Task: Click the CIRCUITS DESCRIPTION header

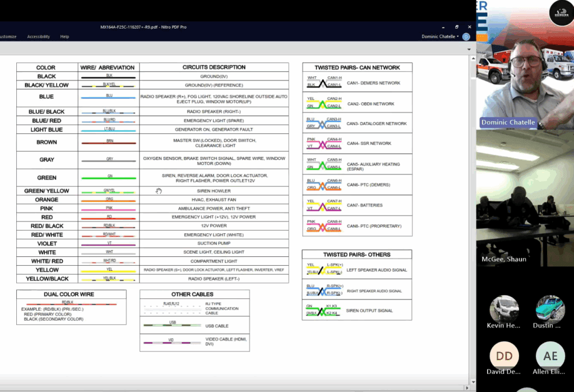Action: (x=214, y=67)
